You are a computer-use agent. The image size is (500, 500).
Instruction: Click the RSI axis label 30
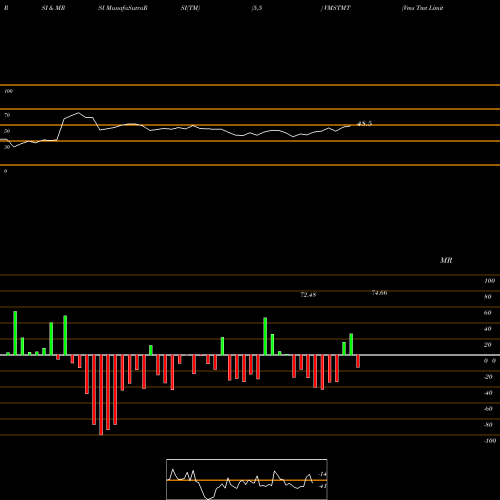pyautogui.click(x=7, y=147)
